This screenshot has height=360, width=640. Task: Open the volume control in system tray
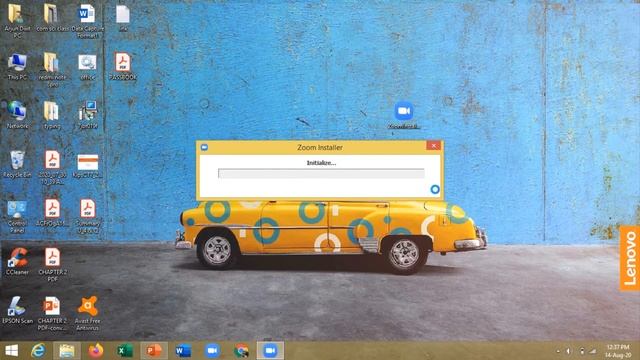pos(568,351)
